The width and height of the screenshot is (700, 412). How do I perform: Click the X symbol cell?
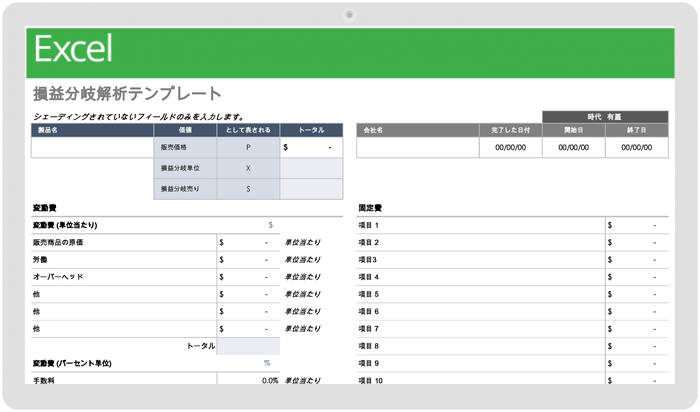click(x=248, y=168)
